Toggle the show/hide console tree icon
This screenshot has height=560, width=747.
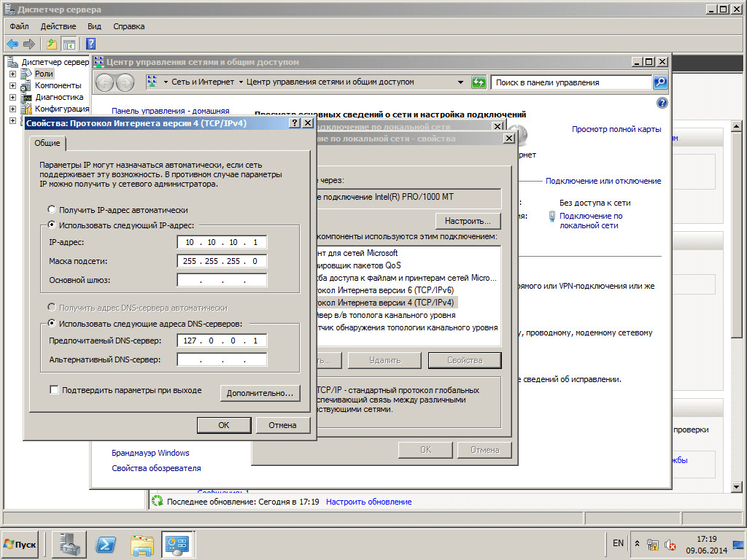click(69, 44)
